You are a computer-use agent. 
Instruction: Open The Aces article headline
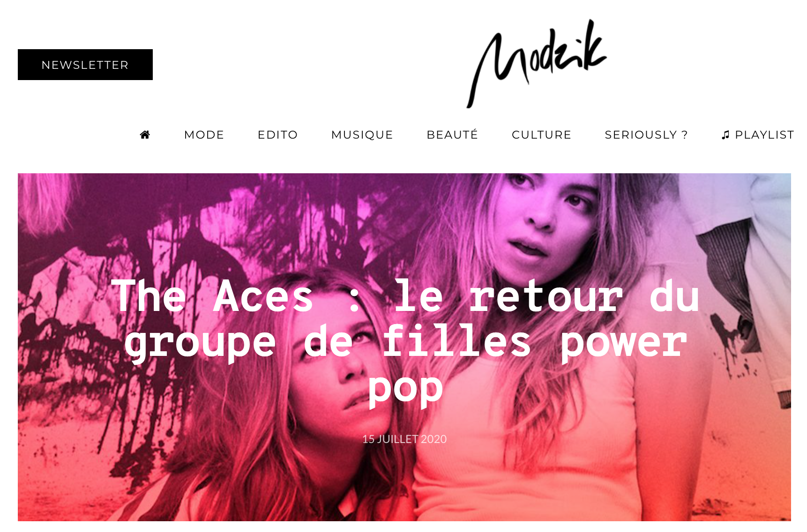coord(405,341)
